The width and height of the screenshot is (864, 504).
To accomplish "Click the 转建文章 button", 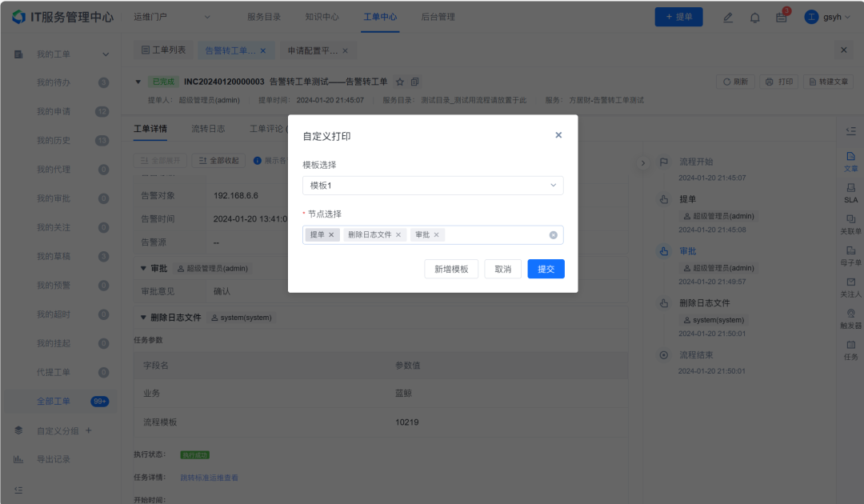I will tap(828, 82).
